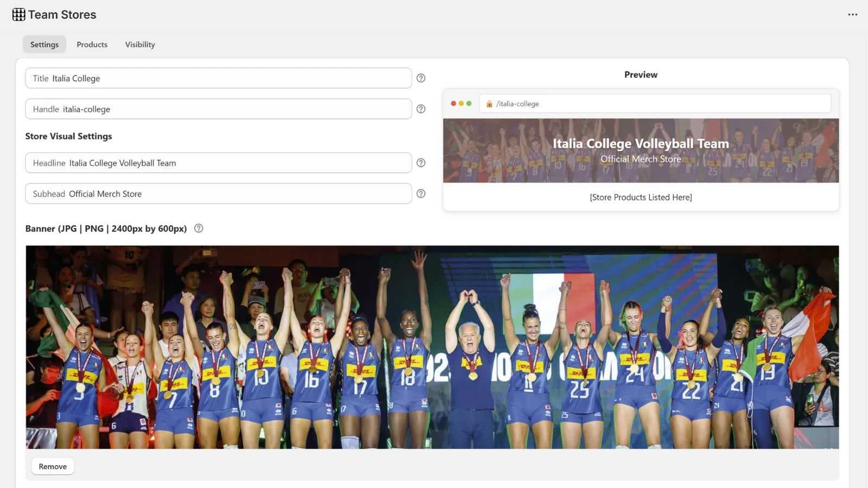
Task: Edit the Headline input field
Action: 219,163
